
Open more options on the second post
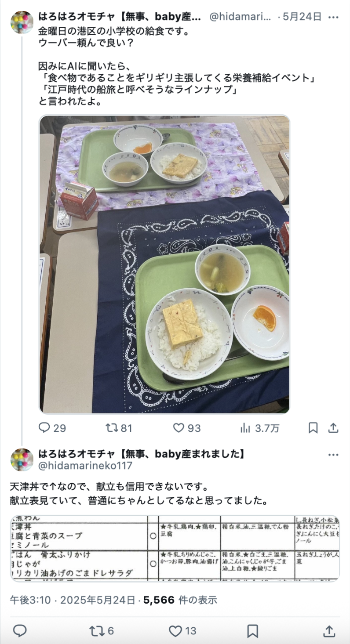(333, 455)
